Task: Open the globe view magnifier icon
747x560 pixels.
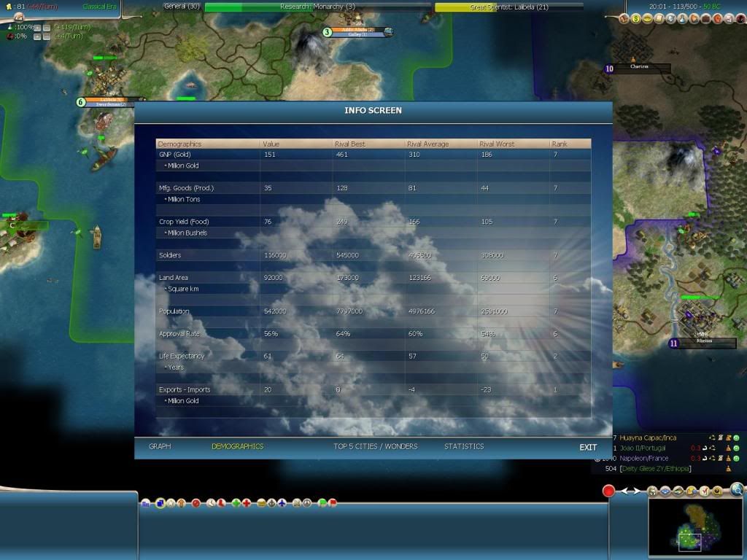Action: [x=737, y=489]
